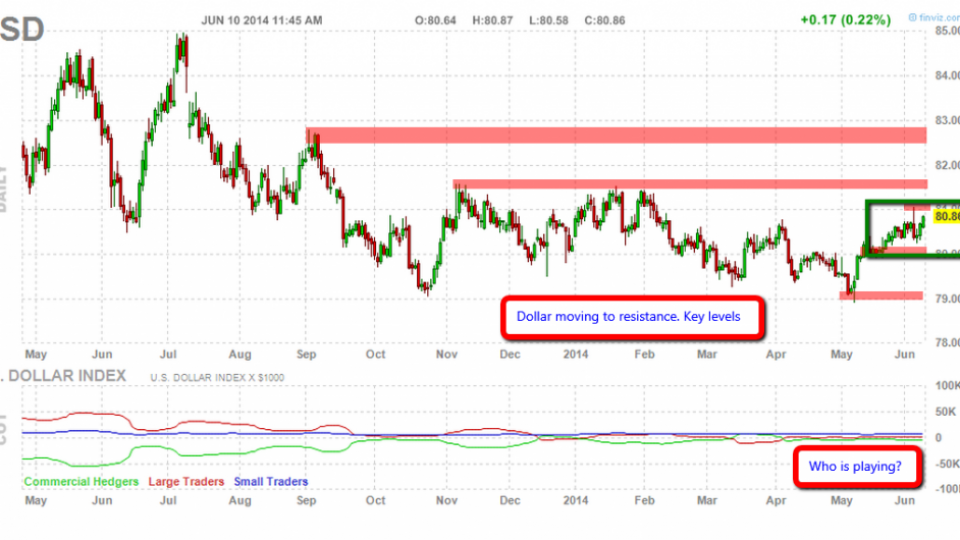Click 'Sep' on the price chart time axis

coord(306,354)
